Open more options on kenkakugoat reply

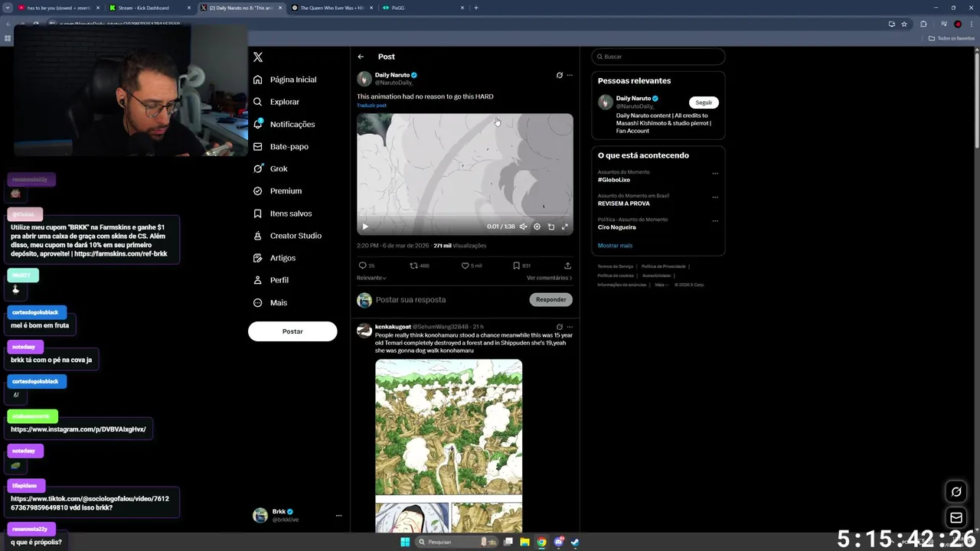[x=570, y=327]
